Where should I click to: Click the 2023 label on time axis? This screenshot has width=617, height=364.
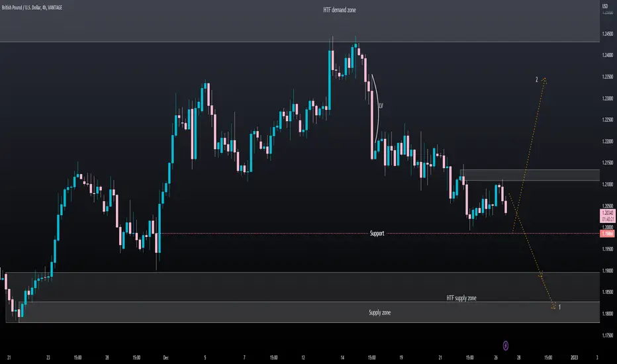[574, 357]
